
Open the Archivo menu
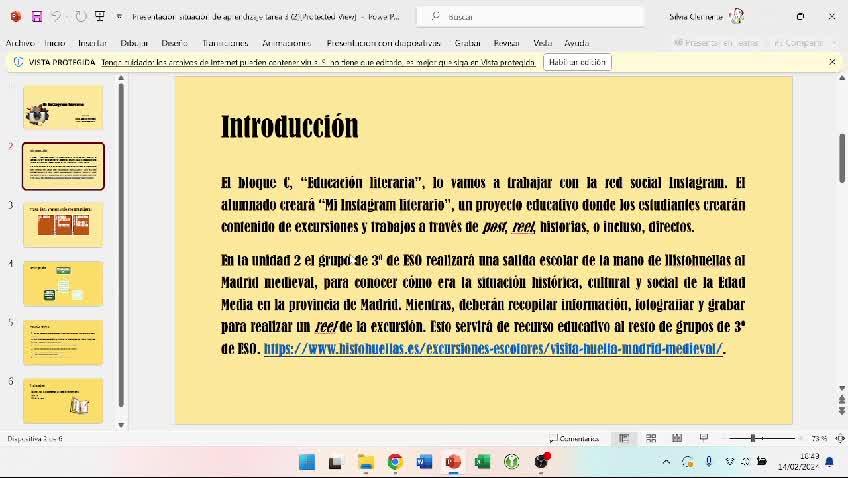coord(19,43)
